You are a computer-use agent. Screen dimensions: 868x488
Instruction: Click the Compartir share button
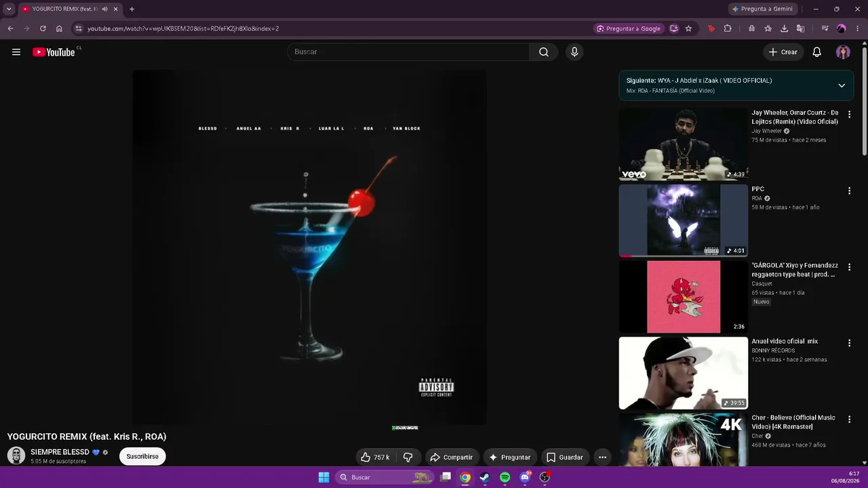(x=452, y=457)
